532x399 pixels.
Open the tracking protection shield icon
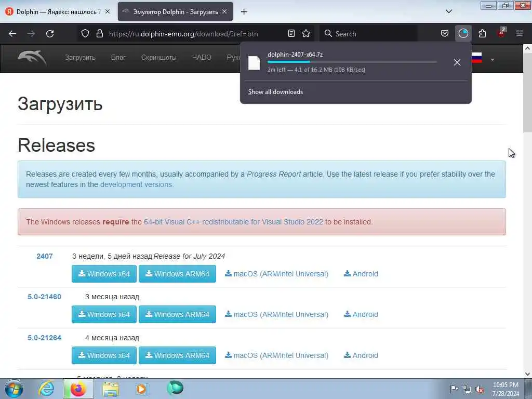click(85, 34)
